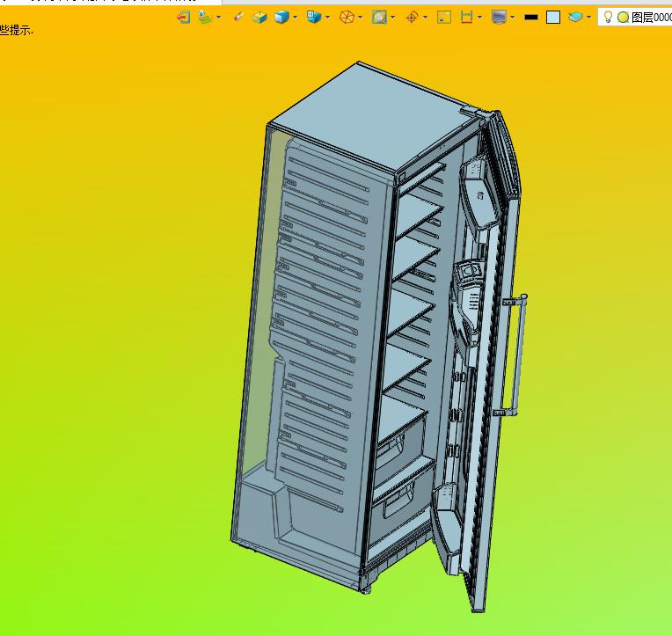Select the eraser brush tool icon

click(238, 17)
